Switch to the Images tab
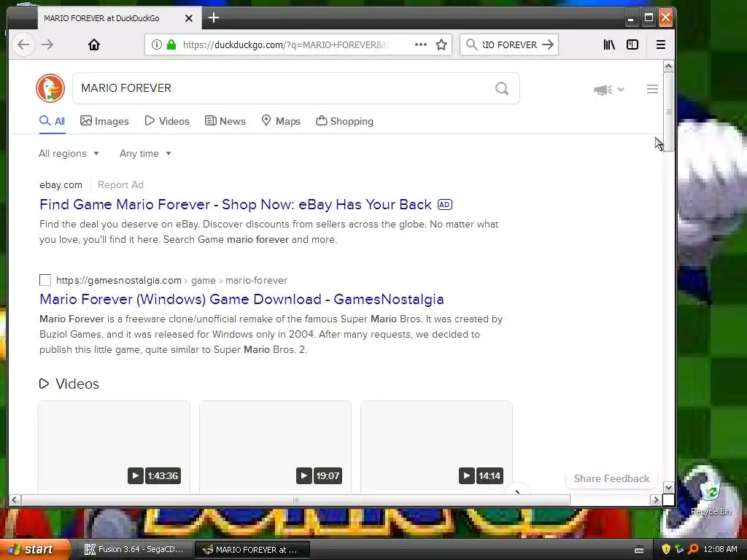 click(x=104, y=121)
